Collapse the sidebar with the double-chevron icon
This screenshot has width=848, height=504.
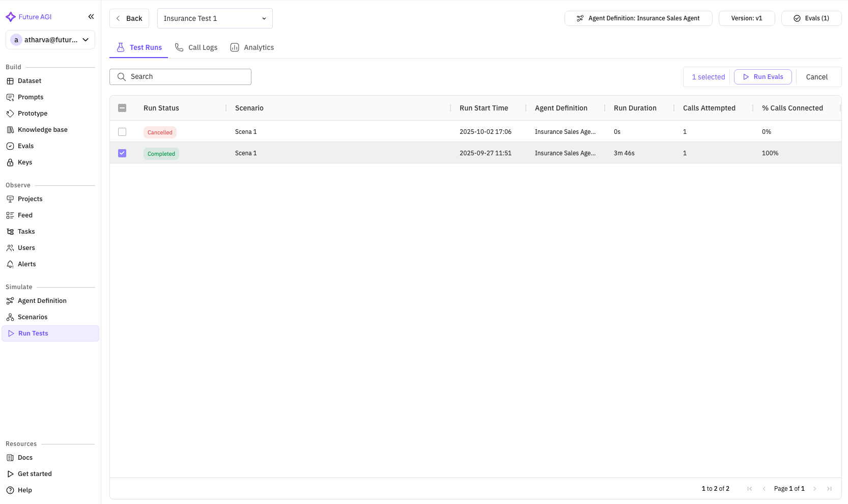[x=91, y=17]
